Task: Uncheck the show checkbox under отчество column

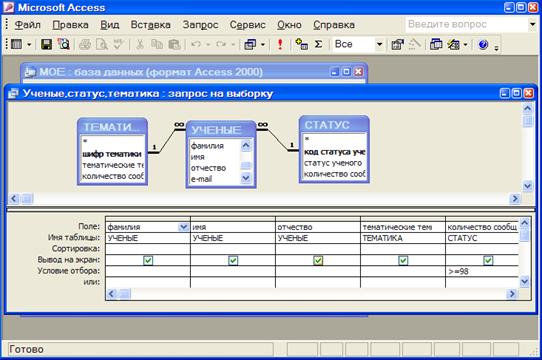Action: coord(318,260)
